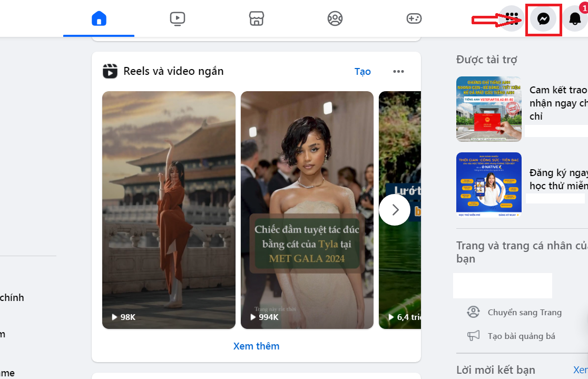Open Messenger chats

coord(543,18)
